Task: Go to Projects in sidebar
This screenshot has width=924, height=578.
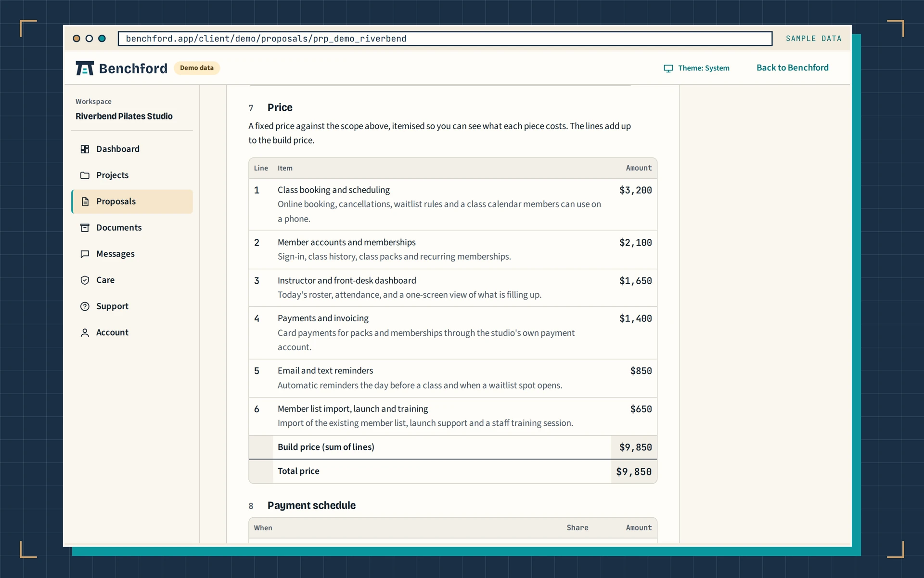Action: [132, 175]
